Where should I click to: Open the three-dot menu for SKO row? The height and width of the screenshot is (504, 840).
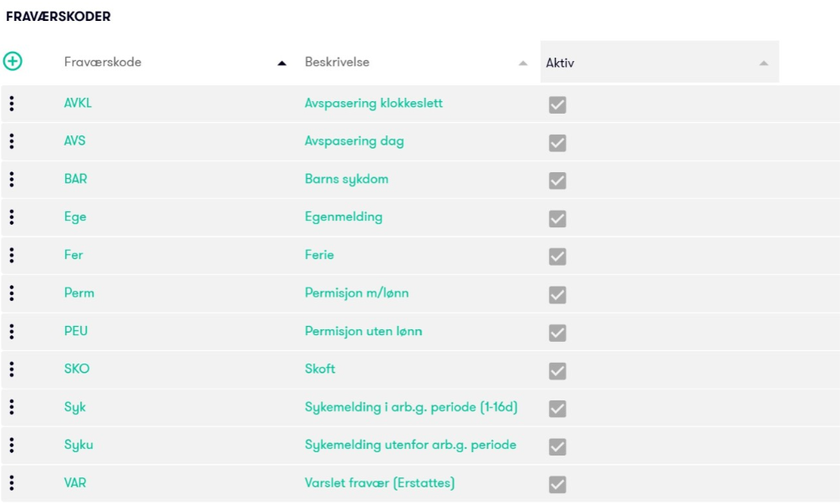click(x=12, y=369)
